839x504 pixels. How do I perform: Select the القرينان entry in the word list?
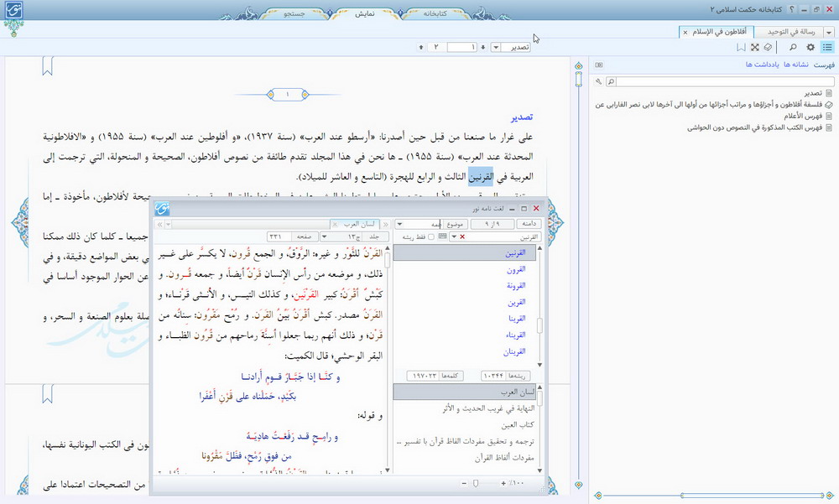514,352
